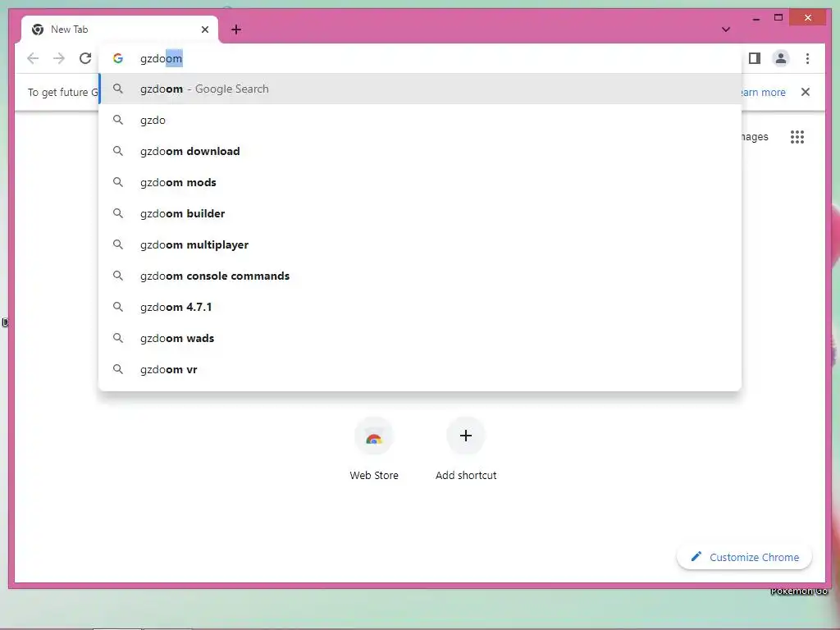Image resolution: width=840 pixels, height=630 pixels.
Task: Choose the 'gzdo' suggestion
Action: [x=421, y=120]
